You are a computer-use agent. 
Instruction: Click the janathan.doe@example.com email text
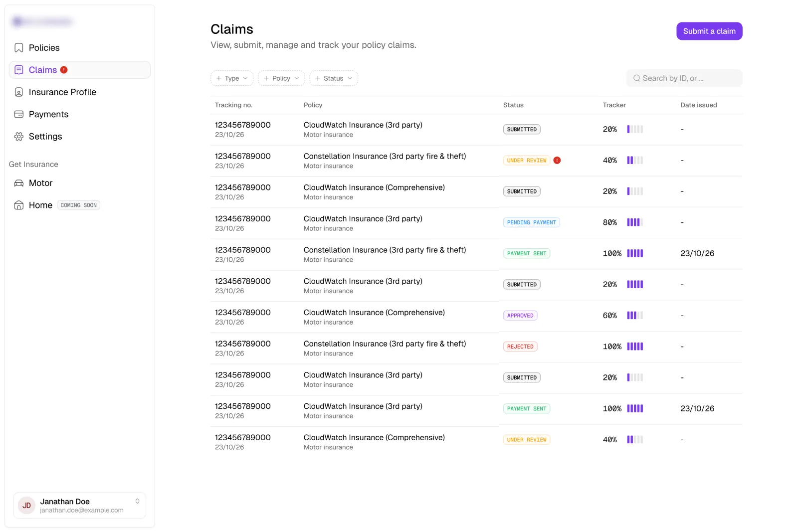click(82, 510)
